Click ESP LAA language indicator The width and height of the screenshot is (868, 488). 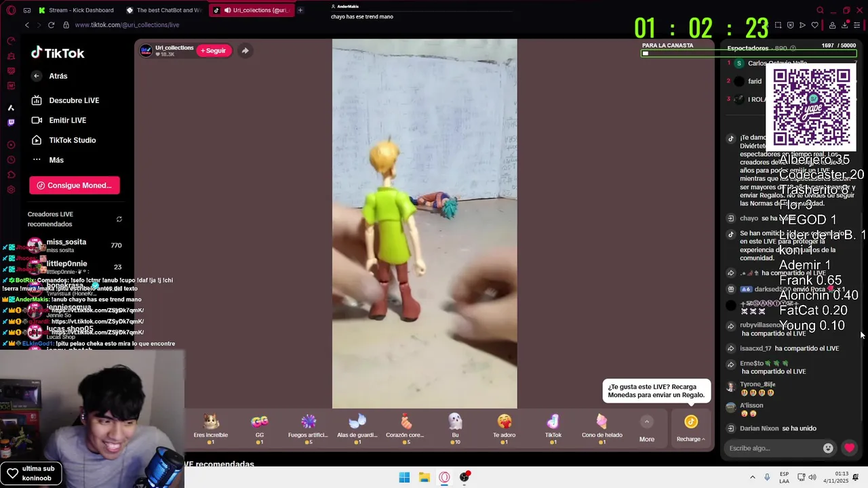[x=784, y=477]
